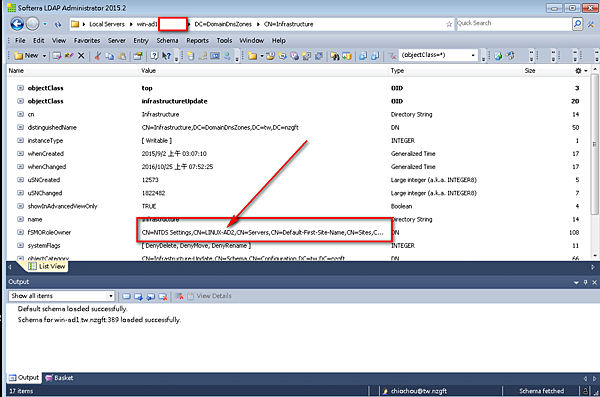The image size is (600, 397).
Task: Click the Quick Search magnifier button
Action: (x=577, y=24)
